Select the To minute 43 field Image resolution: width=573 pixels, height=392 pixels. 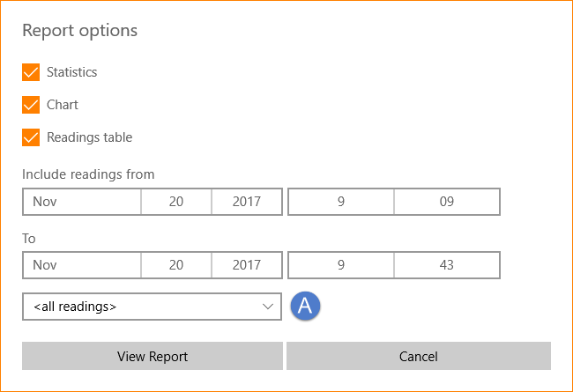click(x=447, y=265)
